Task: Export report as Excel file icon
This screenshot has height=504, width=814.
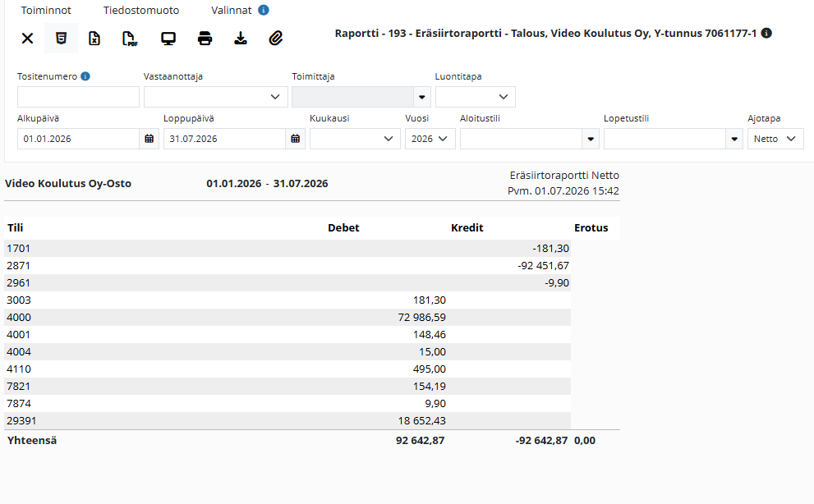Action: click(x=94, y=39)
